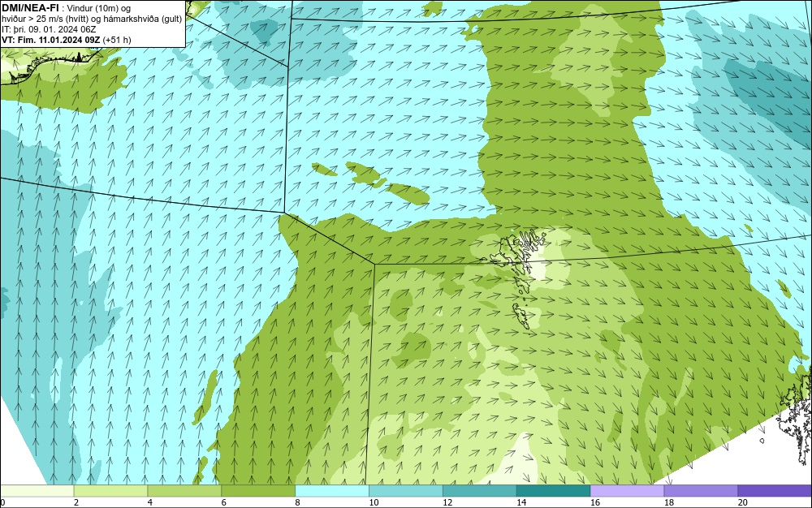Click the '(+51 h)' forecast offset text
This screenshot has height=508, width=812.
tap(116, 40)
